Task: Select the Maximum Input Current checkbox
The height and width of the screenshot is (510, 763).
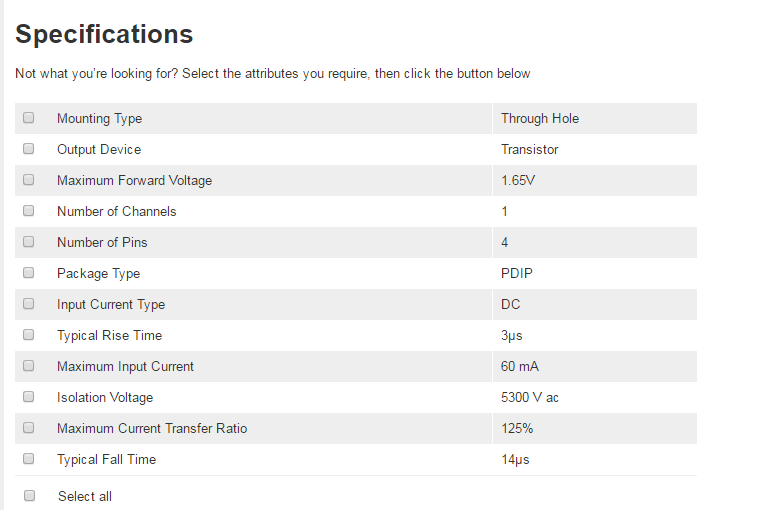Action: (29, 365)
